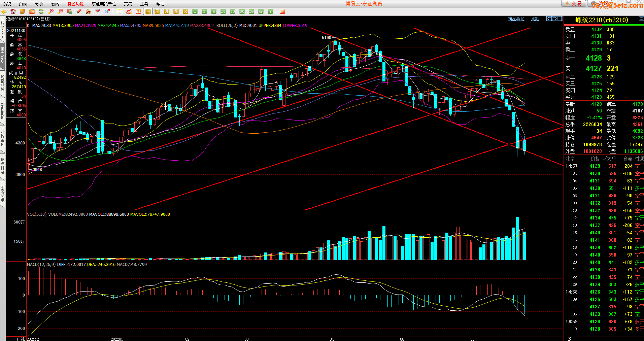Open the 东证期货专栏 menu

point(104,4)
